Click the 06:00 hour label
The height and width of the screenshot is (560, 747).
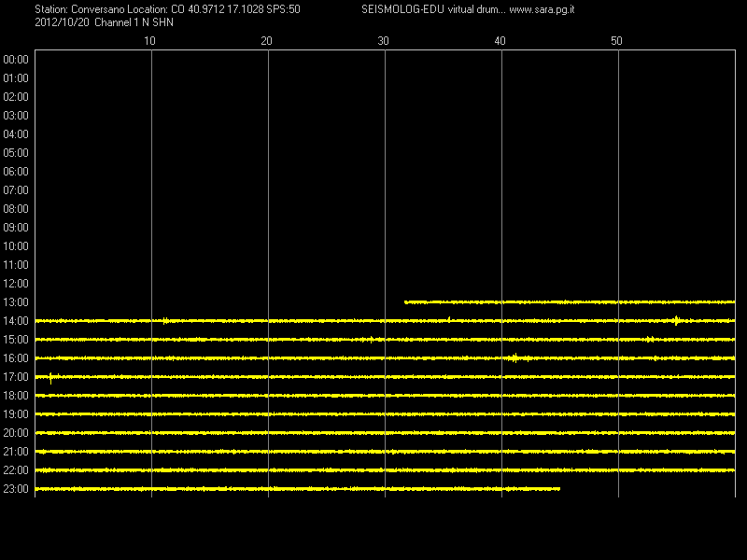[16, 172]
